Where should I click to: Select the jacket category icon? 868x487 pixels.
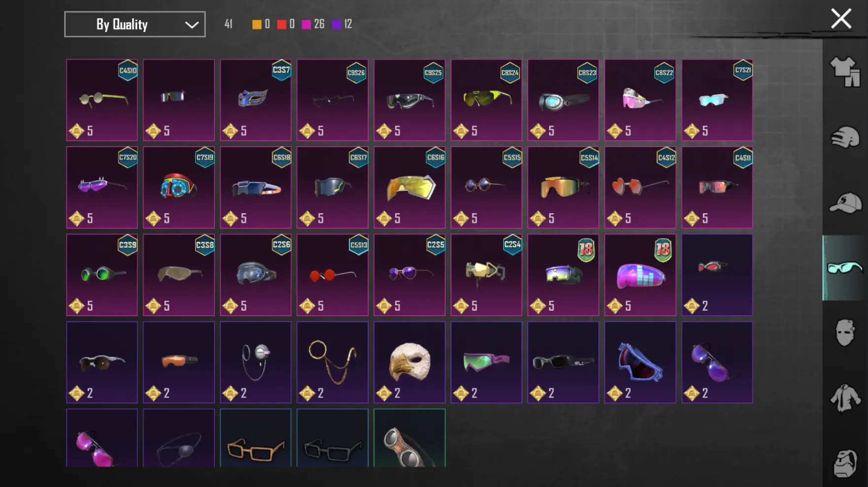pyautogui.click(x=845, y=398)
